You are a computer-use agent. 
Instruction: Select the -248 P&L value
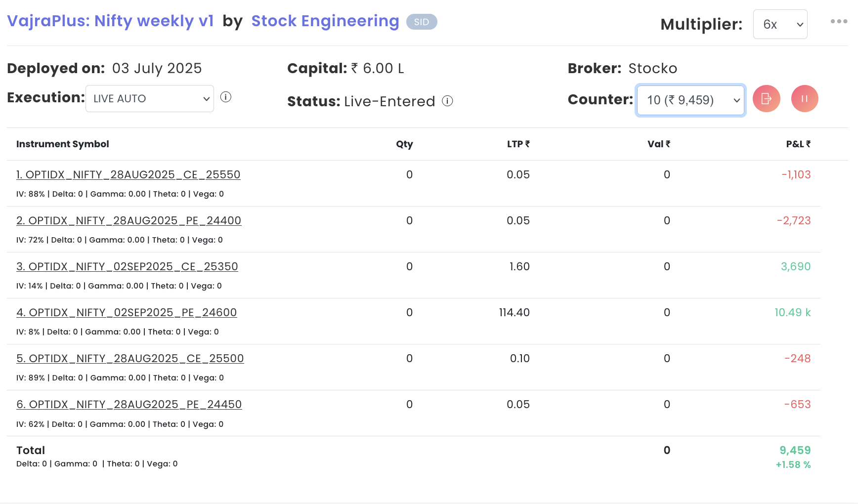pos(797,358)
